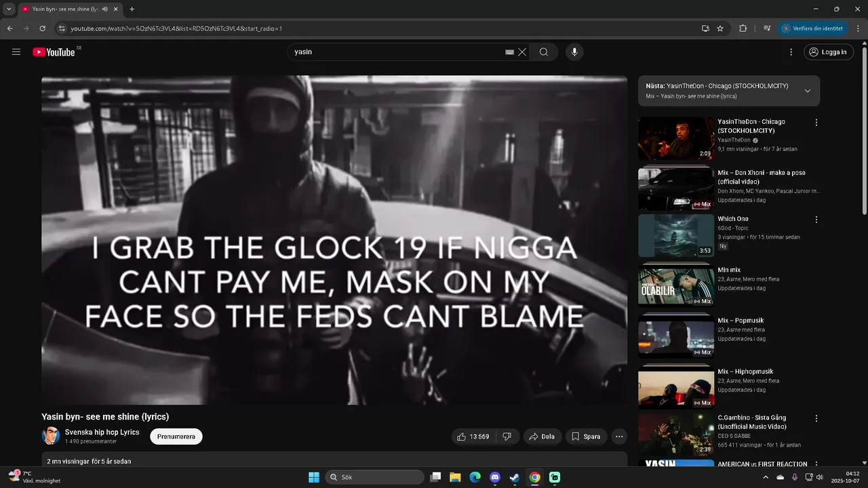The image size is (868, 488).
Task: Mute the tab via its speaker icon
Action: click(105, 9)
